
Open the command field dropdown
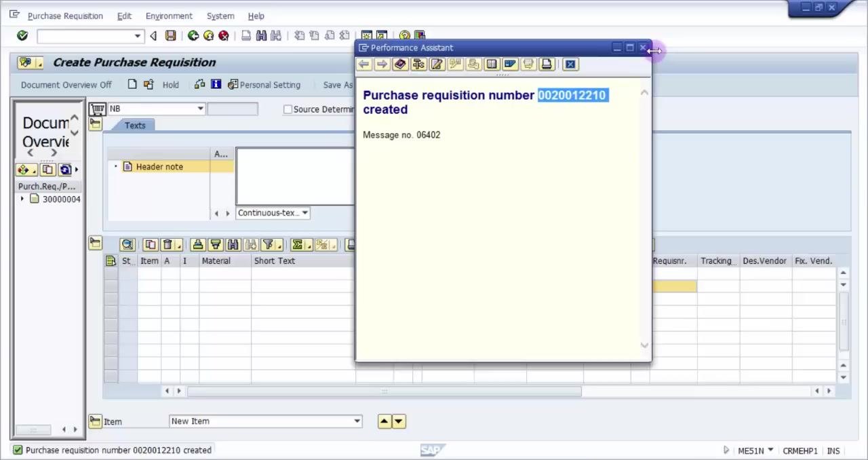tap(138, 36)
